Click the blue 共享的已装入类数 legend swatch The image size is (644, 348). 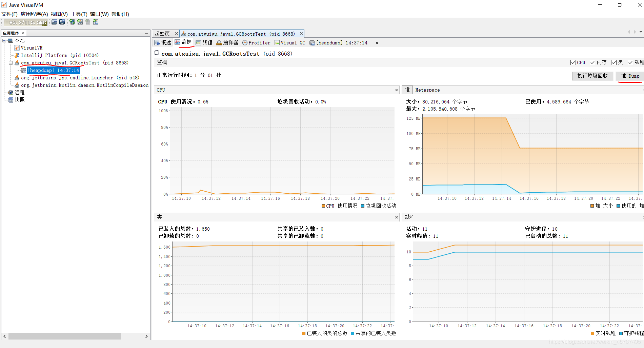coord(353,333)
